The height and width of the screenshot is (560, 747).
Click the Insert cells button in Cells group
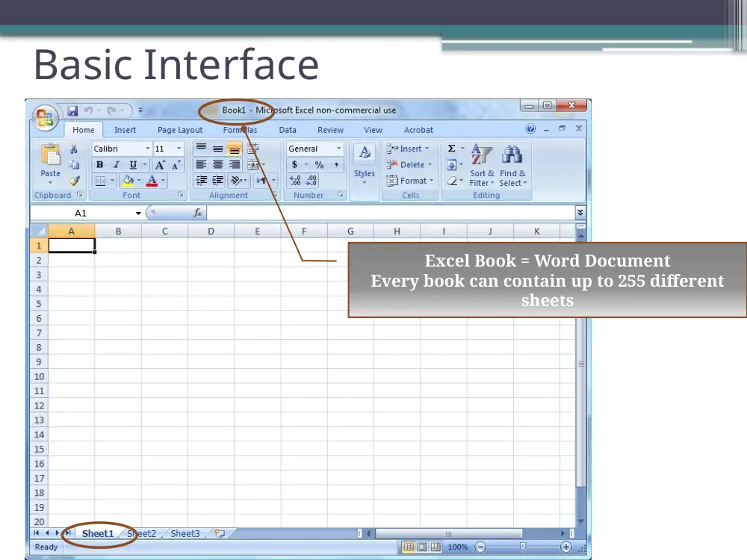click(408, 149)
